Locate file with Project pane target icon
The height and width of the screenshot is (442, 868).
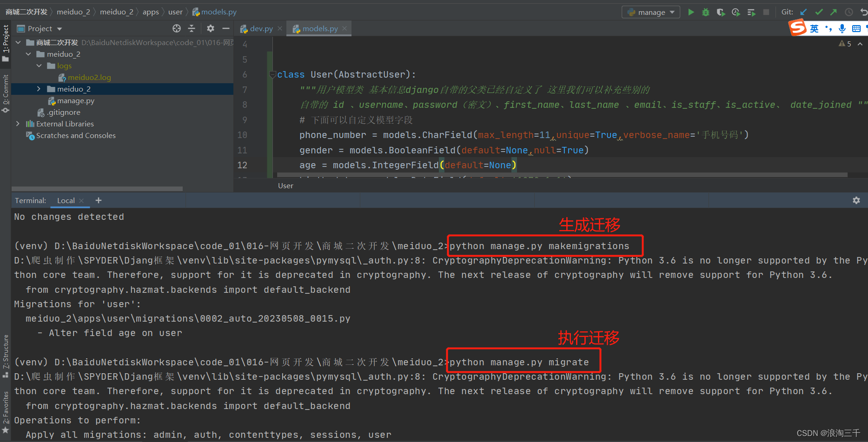click(177, 28)
